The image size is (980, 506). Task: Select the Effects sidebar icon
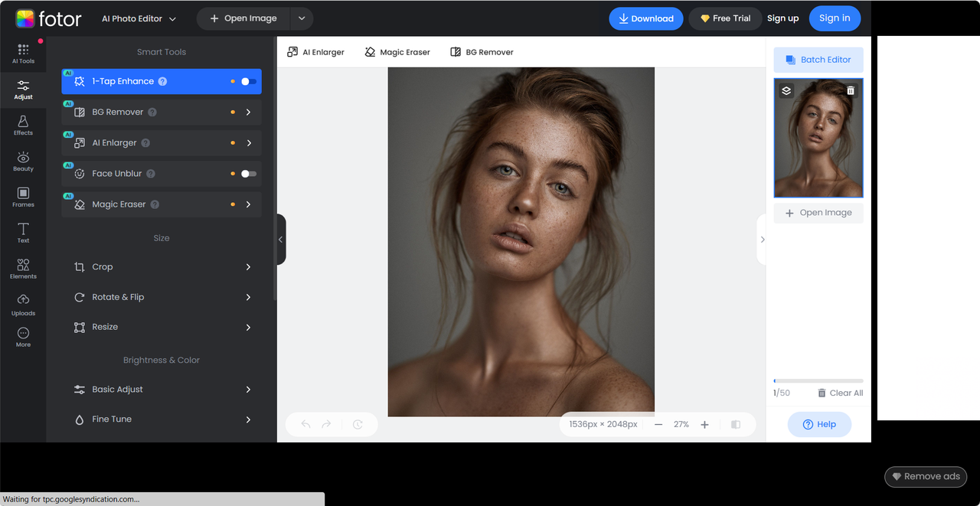click(23, 126)
